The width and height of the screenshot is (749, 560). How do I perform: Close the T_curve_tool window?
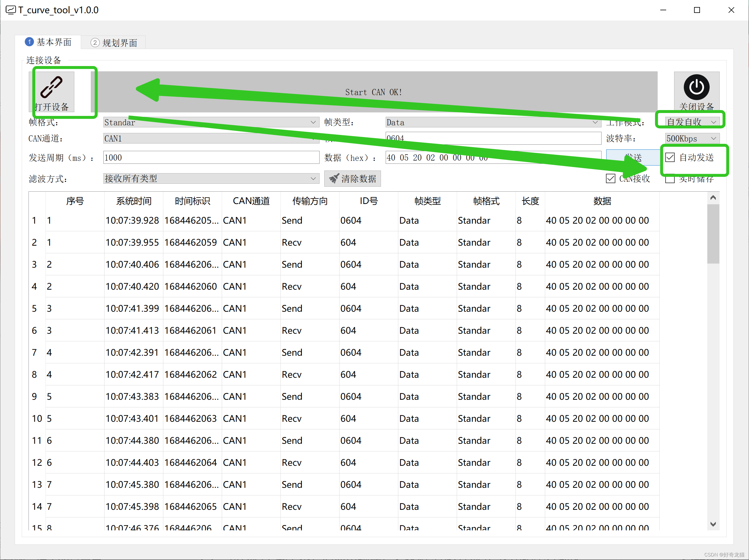pos(731,10)
